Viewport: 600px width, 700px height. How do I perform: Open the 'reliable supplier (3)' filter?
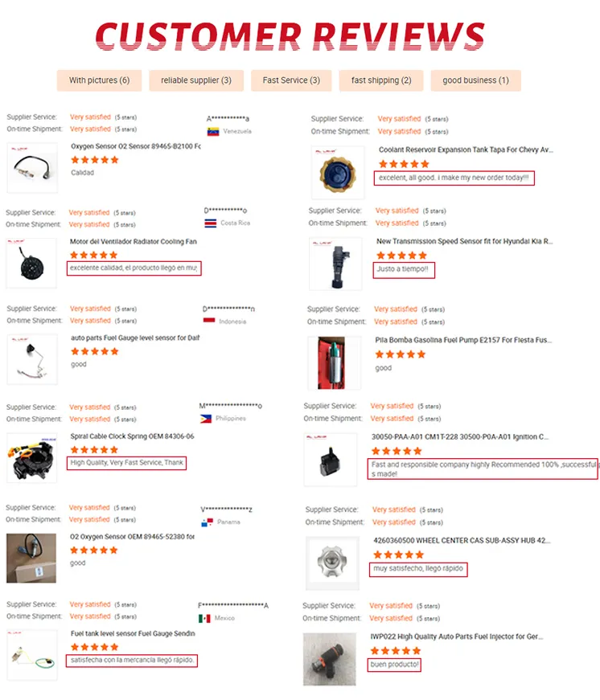click(x=196, y=80)
